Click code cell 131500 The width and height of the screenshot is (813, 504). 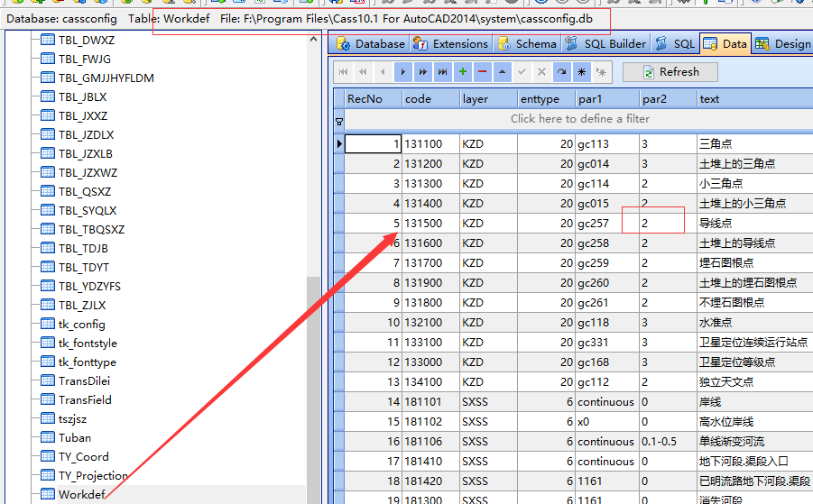pos(431,224)
